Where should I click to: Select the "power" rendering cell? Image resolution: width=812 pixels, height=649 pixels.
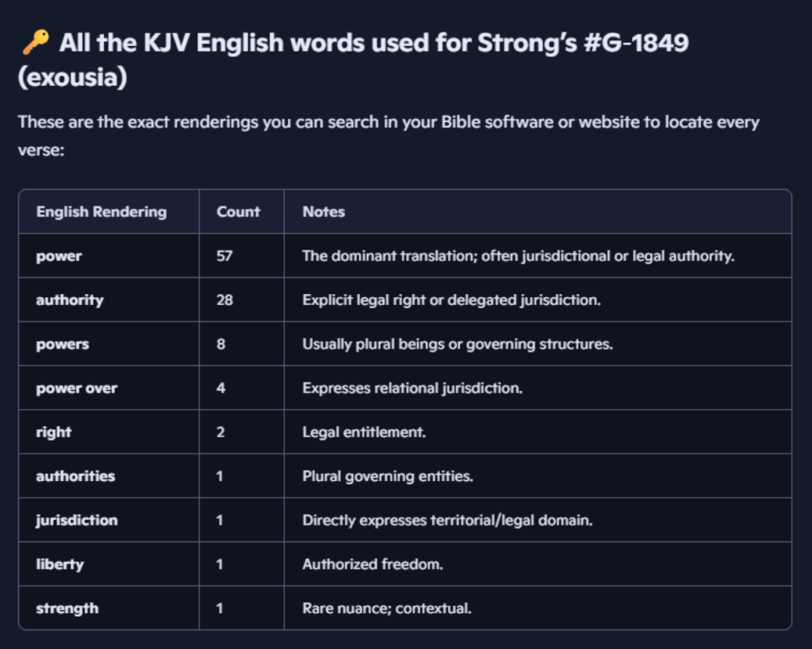click(x=59, y=256)
